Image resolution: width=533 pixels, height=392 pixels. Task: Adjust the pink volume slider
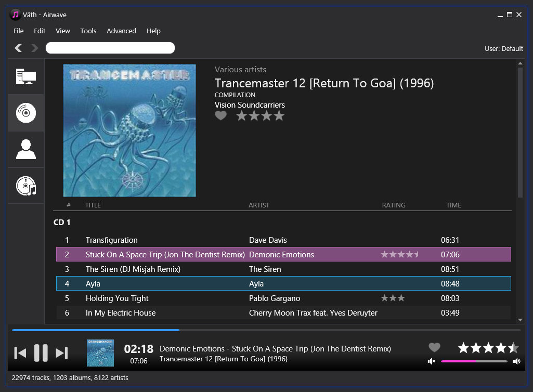[474, 361]
